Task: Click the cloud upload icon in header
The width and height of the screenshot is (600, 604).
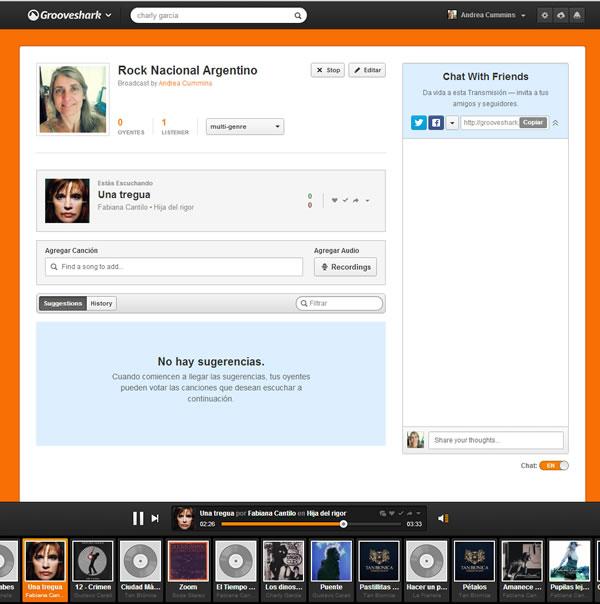Action: click(x=561, y=15)
